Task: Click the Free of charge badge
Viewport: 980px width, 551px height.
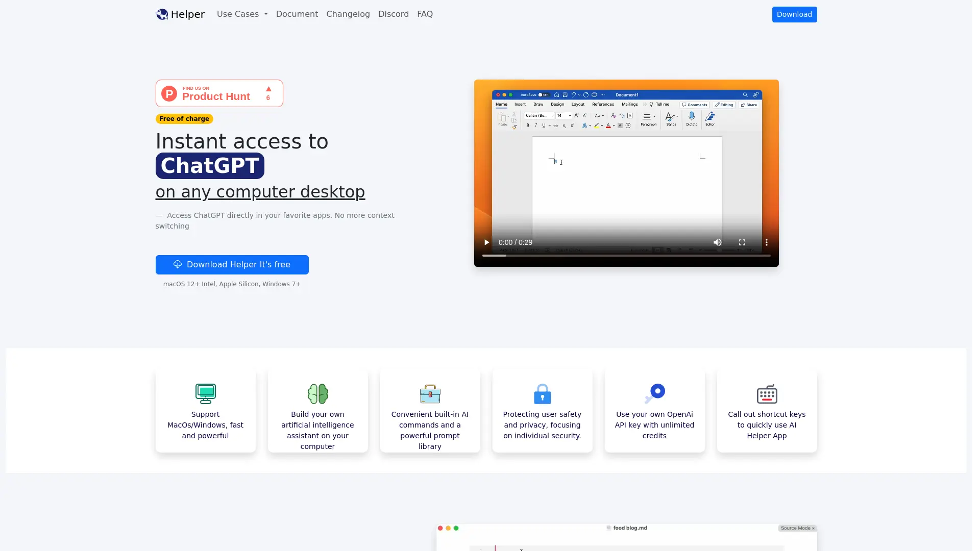Action: click(x=184, y=119)
